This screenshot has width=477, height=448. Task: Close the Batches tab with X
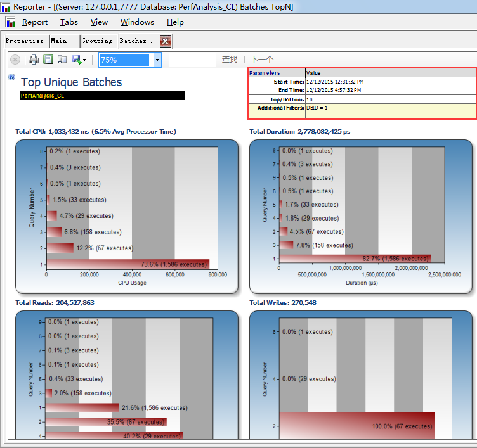(165, 41)
